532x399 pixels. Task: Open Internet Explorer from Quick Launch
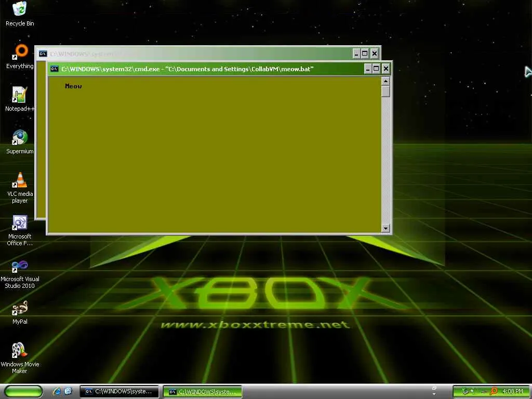coord(57,391)
